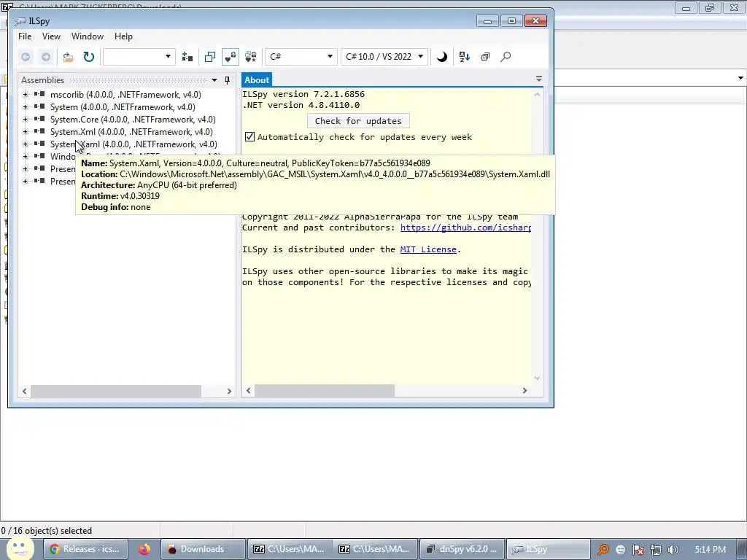Screen dimensions: 747x560
Task: Open the Action Center flag tray icon
Action: tap(638, 550)
